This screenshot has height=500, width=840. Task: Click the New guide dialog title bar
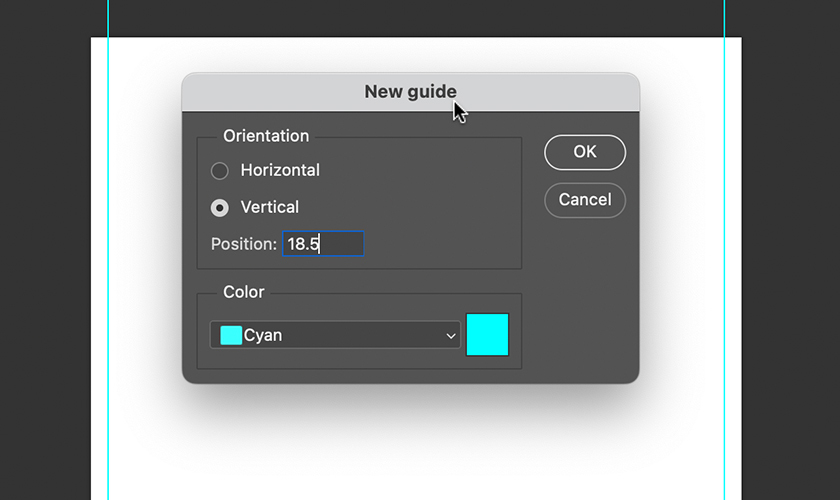coord(300,92)
